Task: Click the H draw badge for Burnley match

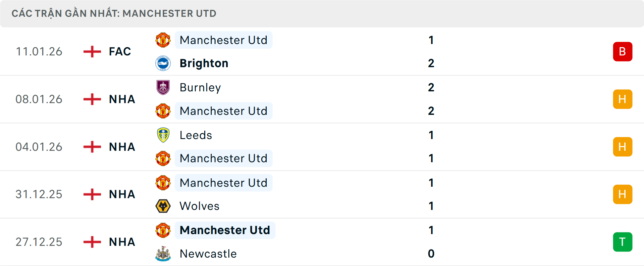Action: click(x=623, y=99)
